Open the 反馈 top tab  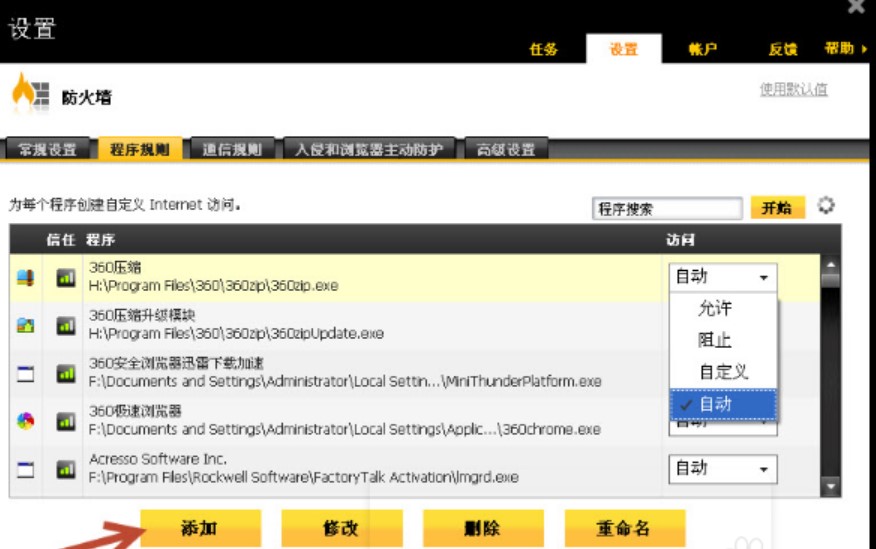[783, 49]
